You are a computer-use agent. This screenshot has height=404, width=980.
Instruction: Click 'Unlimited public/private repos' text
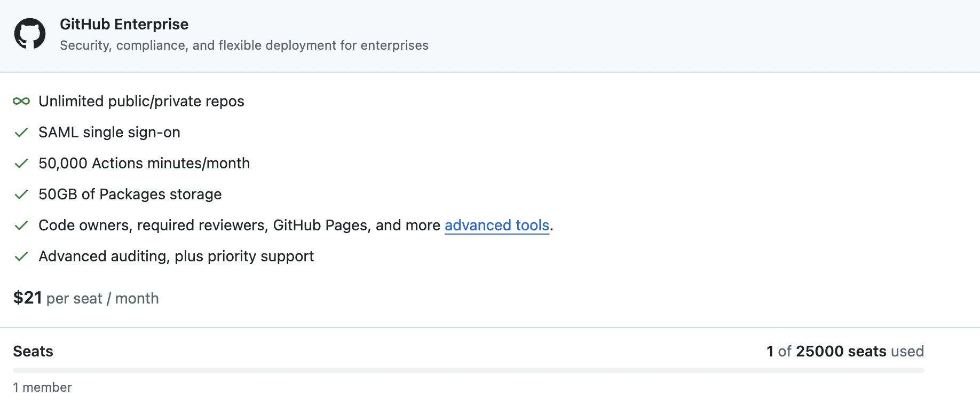pos(141,101)
